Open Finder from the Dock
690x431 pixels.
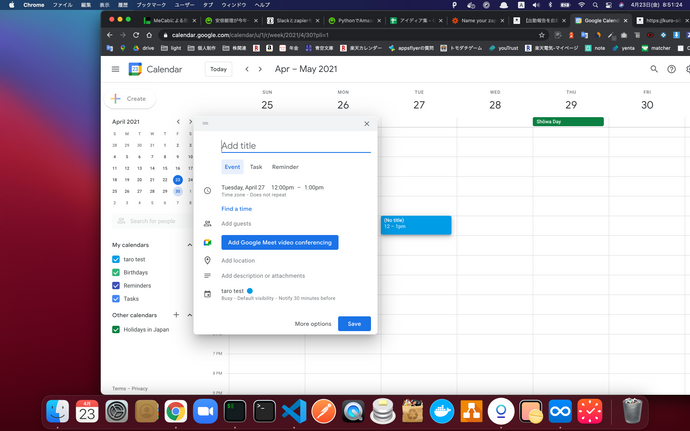pyautogui.click(x=58, y=412)
